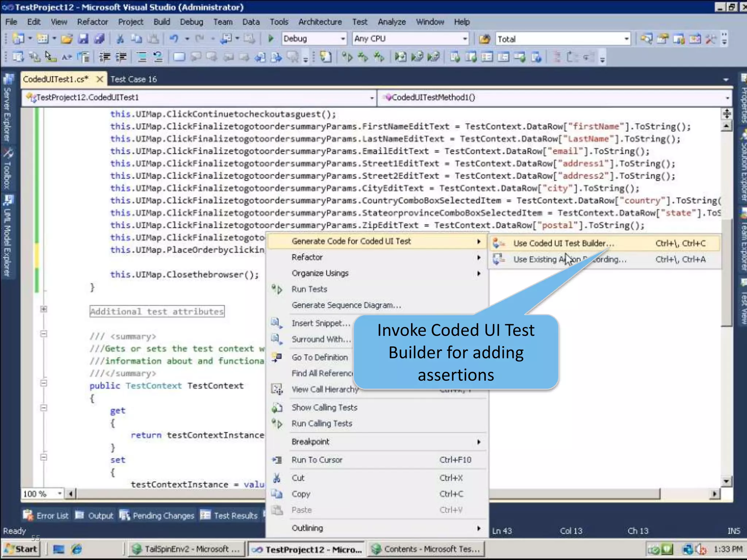Click the Save All toolbar icon

coord(99,39)
